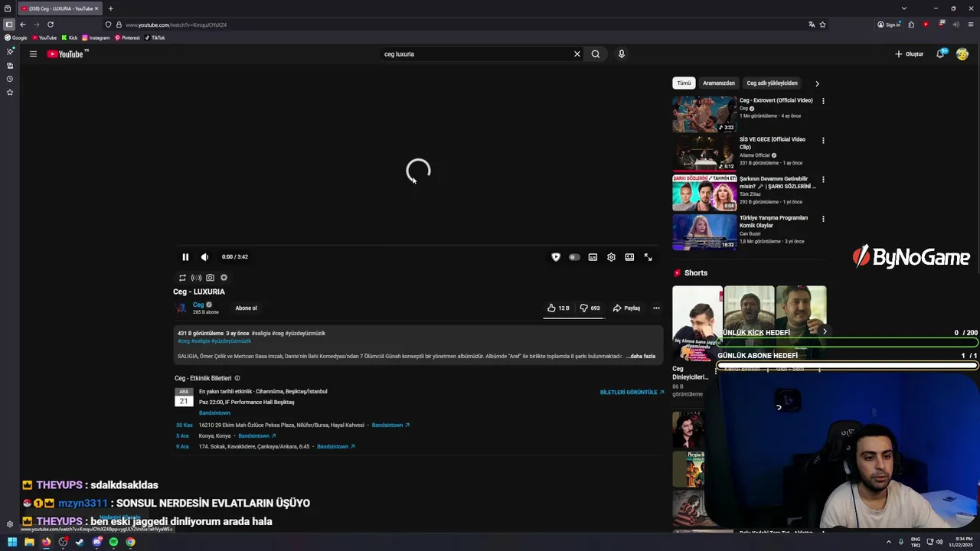The image size is (980, 551).
Task: Mute the video player volume icon
Action: 204,257
